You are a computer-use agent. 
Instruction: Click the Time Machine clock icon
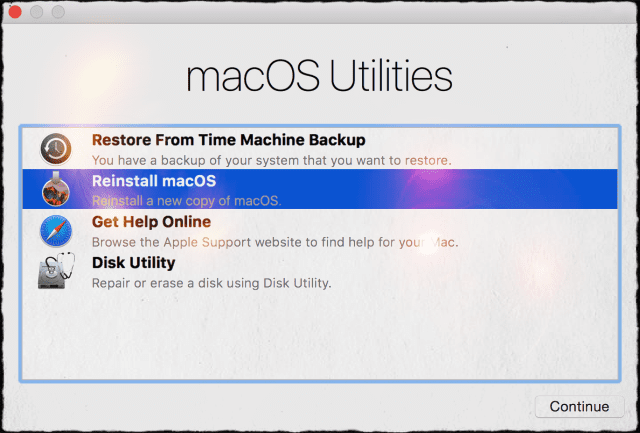tap(55, 148)
